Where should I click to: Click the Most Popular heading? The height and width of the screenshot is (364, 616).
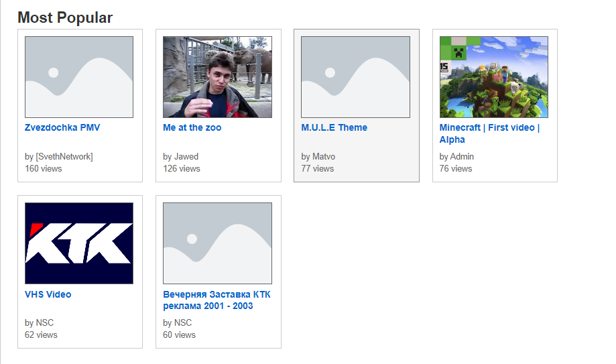click(65, 17)
